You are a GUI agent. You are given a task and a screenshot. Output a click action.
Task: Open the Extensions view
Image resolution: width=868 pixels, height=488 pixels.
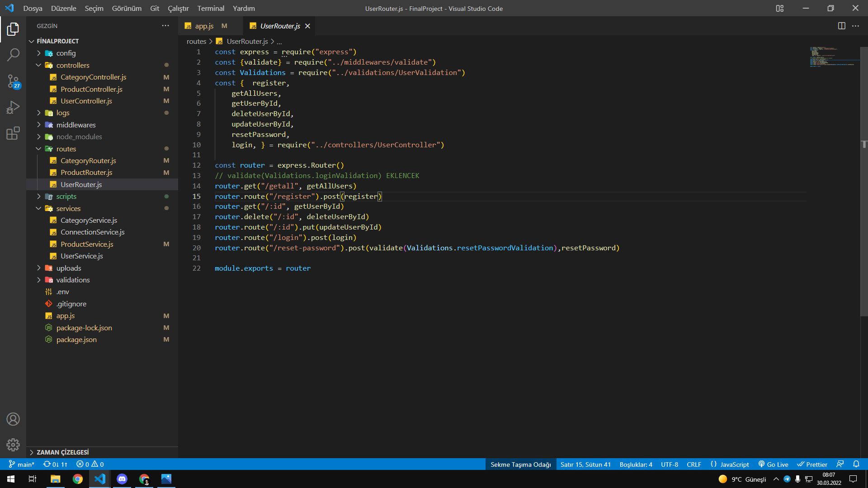point(13,133)
